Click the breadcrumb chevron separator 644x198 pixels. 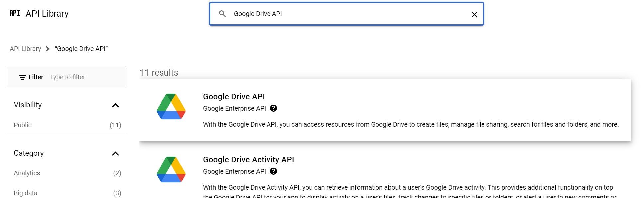tap(47, 49)
